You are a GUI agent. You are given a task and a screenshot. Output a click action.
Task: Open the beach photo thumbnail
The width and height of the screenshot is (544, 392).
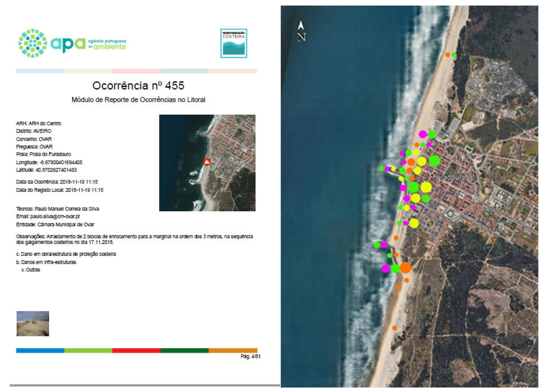click(33, 323)
